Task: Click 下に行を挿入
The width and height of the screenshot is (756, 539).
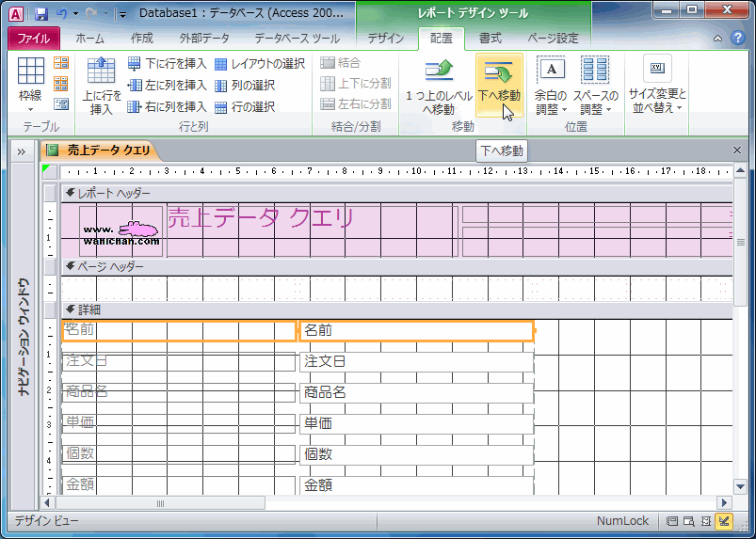Action: click(168, 63)
